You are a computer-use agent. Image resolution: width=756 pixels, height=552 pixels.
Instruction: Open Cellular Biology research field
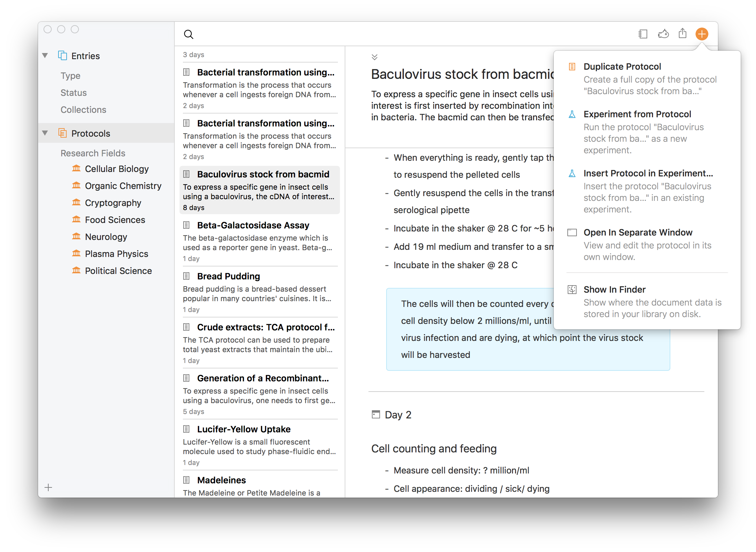tap(117, 169)
